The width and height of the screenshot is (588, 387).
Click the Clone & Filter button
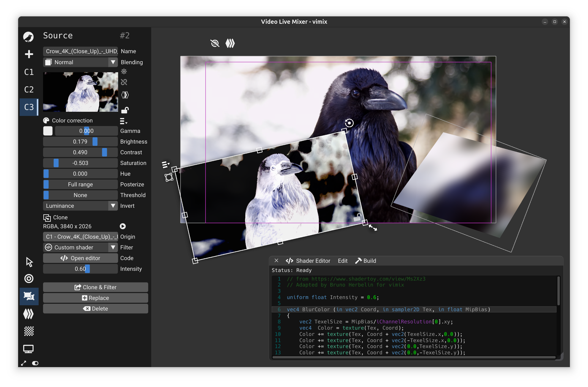click(95, 287)
